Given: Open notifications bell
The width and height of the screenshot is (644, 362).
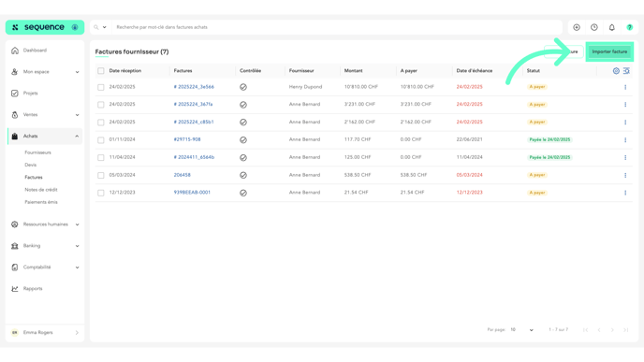Looking at the screenshot, I should 612,27.
